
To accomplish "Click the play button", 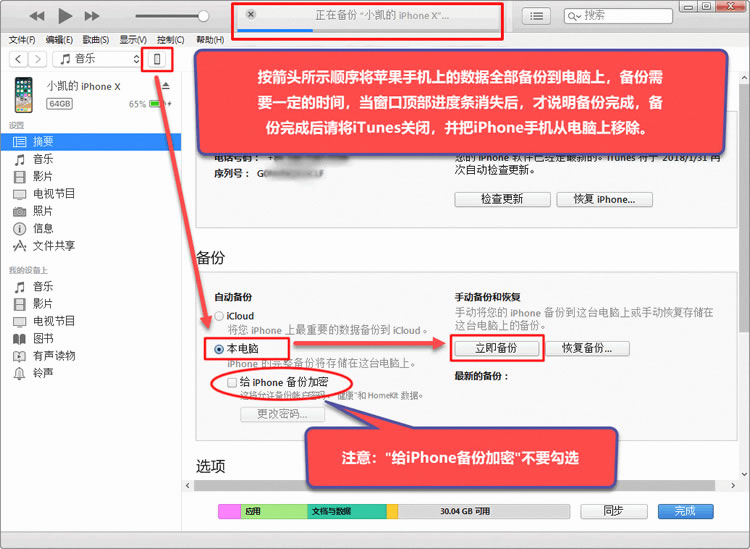I will 65,16.
